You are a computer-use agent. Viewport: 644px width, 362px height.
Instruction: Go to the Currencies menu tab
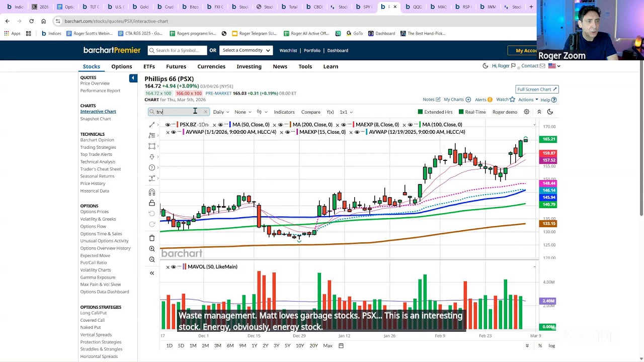(x=211, y=66)
